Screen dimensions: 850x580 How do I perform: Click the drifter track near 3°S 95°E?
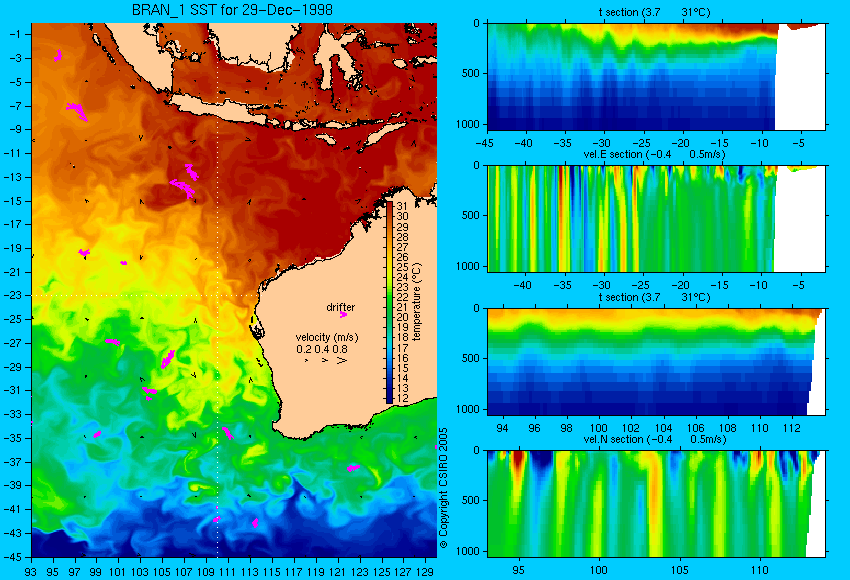(57, 55)
